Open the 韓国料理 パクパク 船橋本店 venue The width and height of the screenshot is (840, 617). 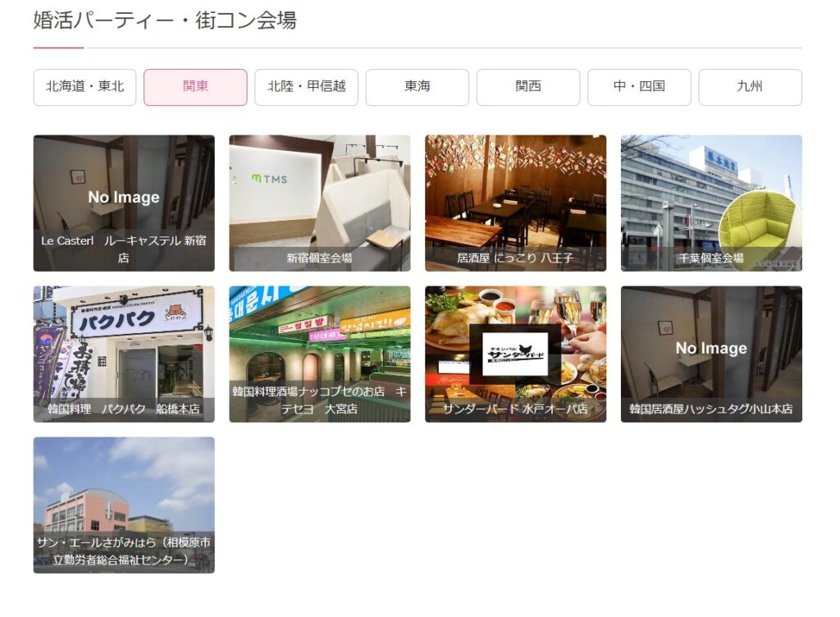[x=123, y=353]
